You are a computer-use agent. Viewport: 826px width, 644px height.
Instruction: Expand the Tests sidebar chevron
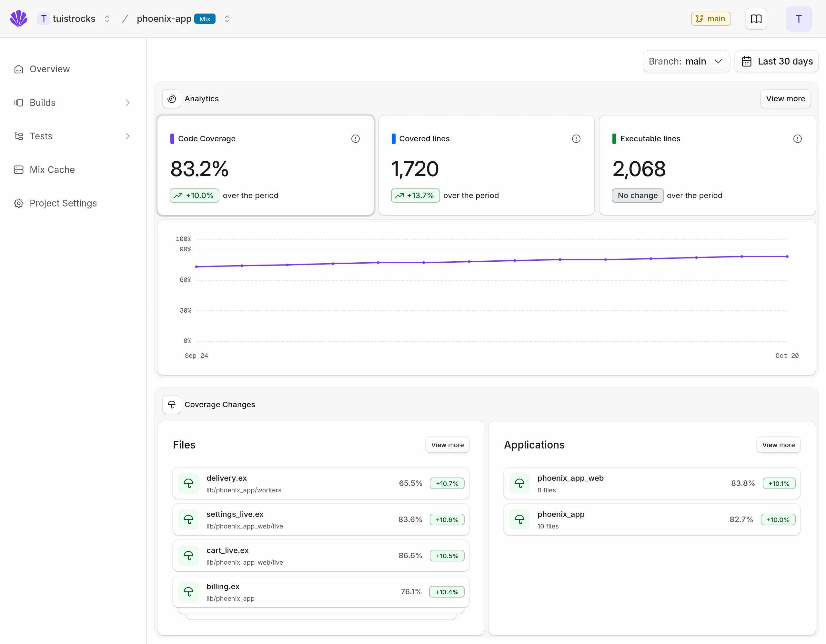pyautogui.click(x=127, y=136)
